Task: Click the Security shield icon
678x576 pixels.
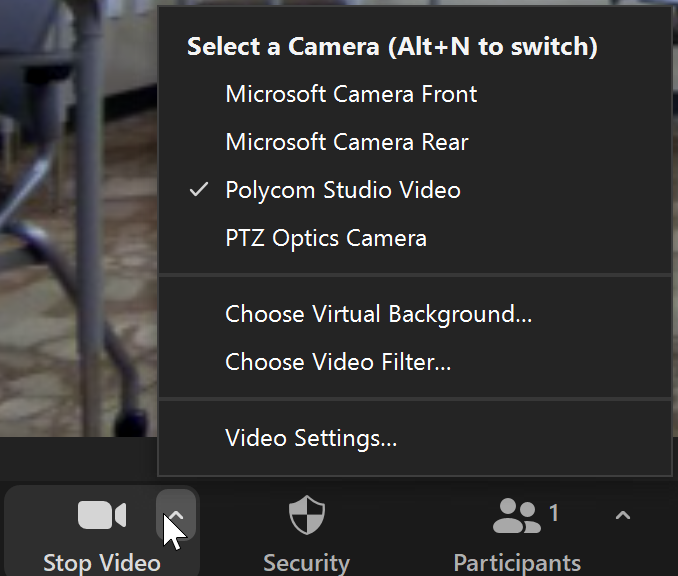Action: [306, 516]
